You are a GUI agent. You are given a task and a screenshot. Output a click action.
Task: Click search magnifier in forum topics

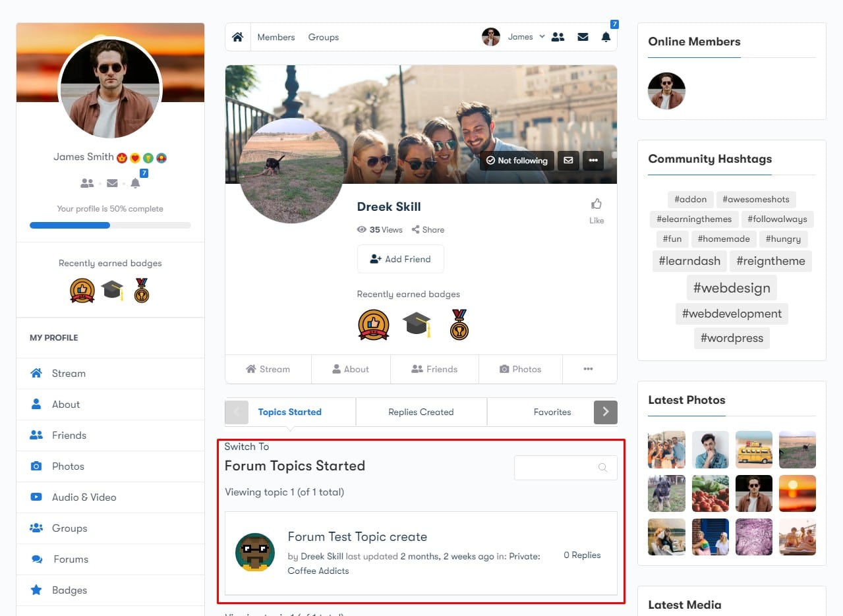pyautogui.click(x=602, y=468)
